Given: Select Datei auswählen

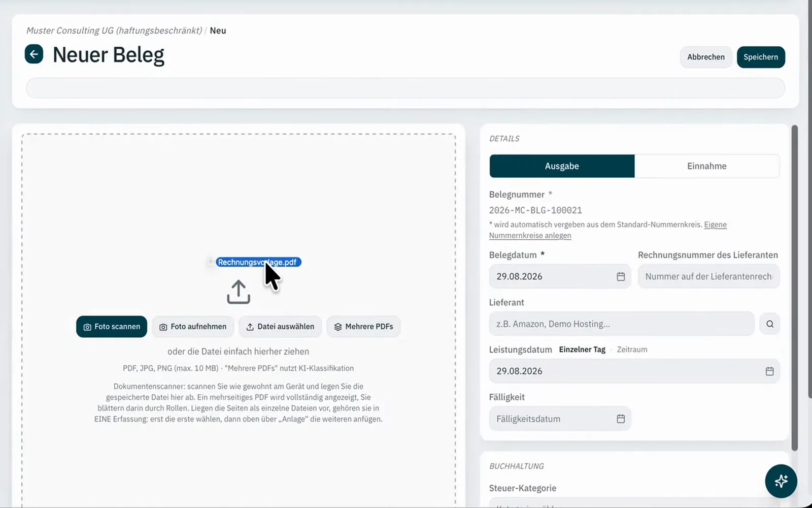Looking at the screenshot, I should click(280, 327).
